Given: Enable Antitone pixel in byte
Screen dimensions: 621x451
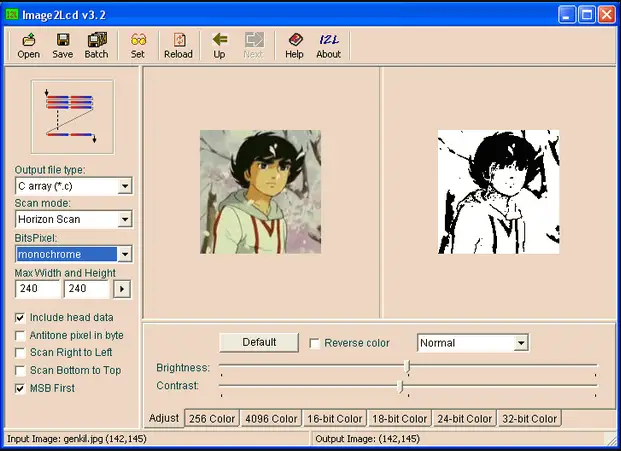Looking at the screenshot, I should coord(20,335).
